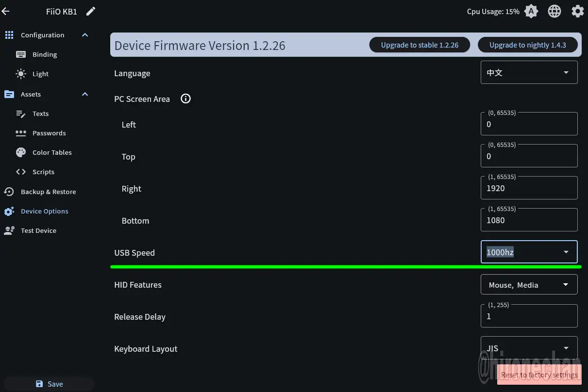
Task: Click the PC Screen Area info icon
Action: pyautogui.click(x=185, y=99)
